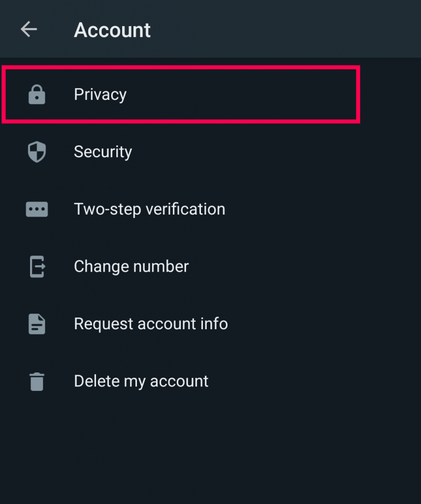Tap the Delete my account text
The height and width of the screenshot is (504, 421).
(141, 381)
